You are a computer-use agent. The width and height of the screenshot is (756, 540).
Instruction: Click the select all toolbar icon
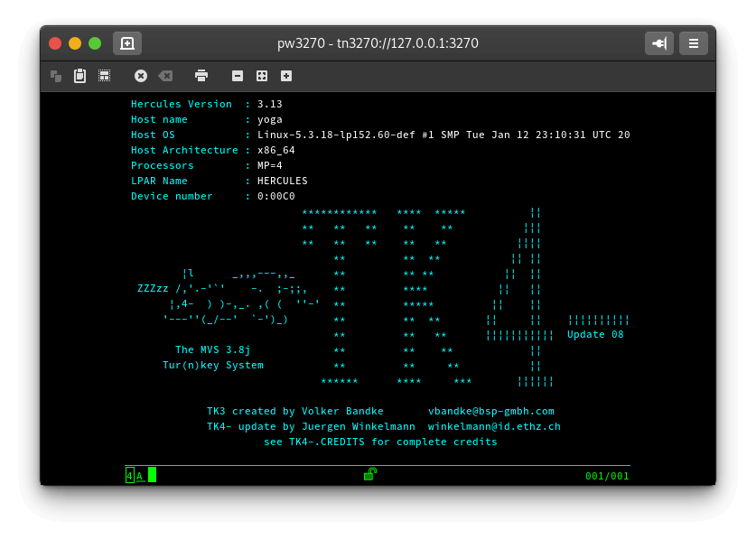pyautogui.click(x=104, y=76)
